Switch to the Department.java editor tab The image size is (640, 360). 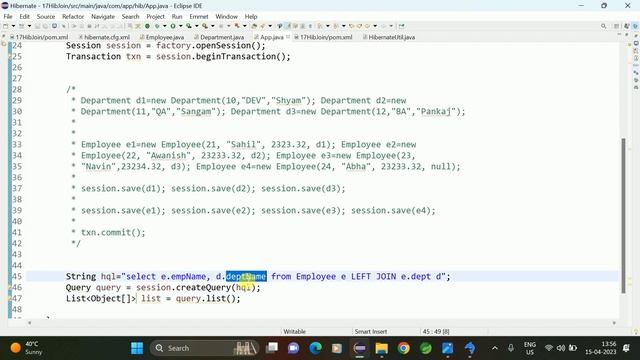pos(220,37)
